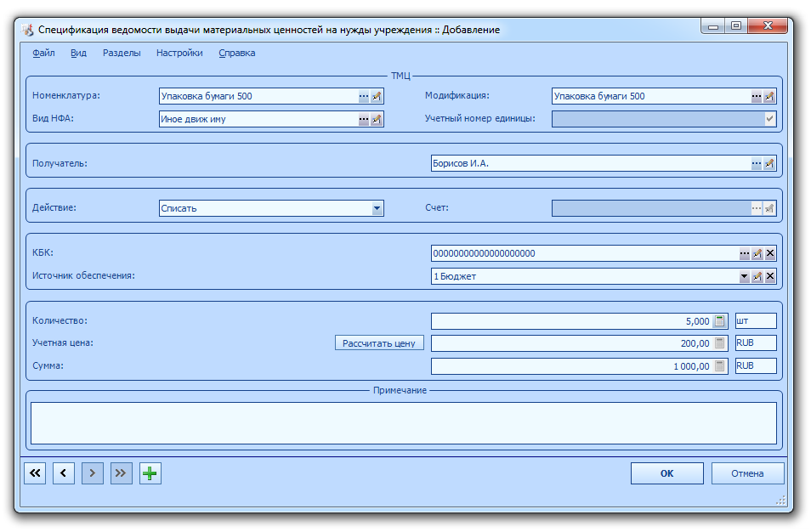Click the RUB currency field of Учетная цена

[x=756, y=342]
